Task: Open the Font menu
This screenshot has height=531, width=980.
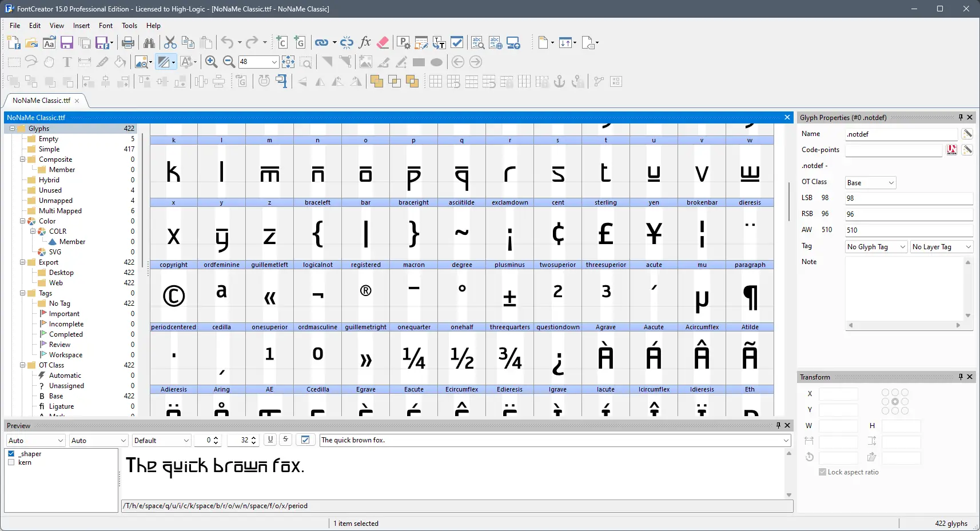Action: click(106, 26)
